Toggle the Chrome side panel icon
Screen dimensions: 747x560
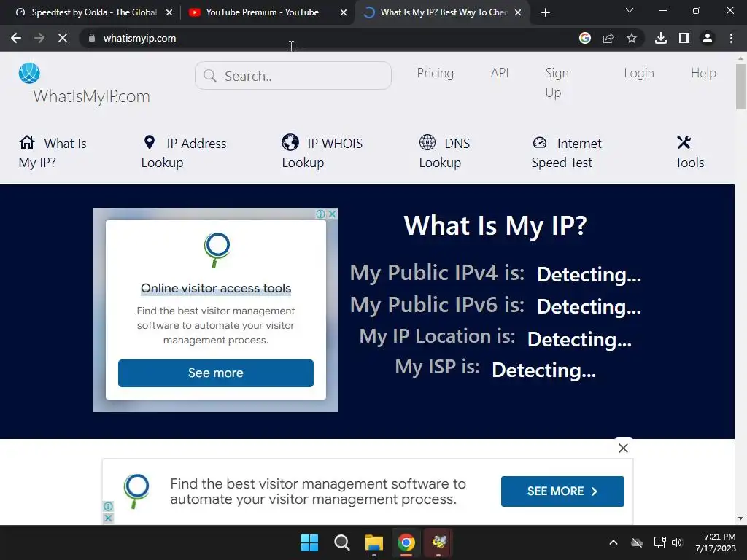[684, 38]
